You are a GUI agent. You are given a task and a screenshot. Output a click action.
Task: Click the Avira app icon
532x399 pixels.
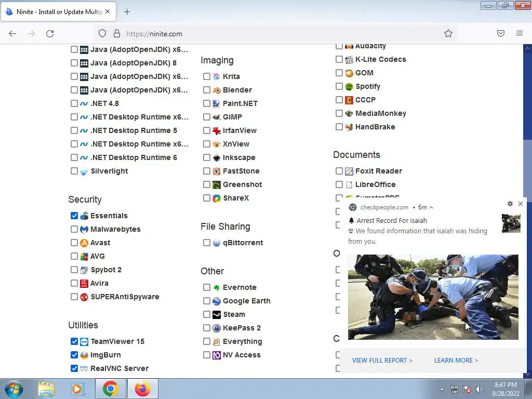tap(84, 283)
